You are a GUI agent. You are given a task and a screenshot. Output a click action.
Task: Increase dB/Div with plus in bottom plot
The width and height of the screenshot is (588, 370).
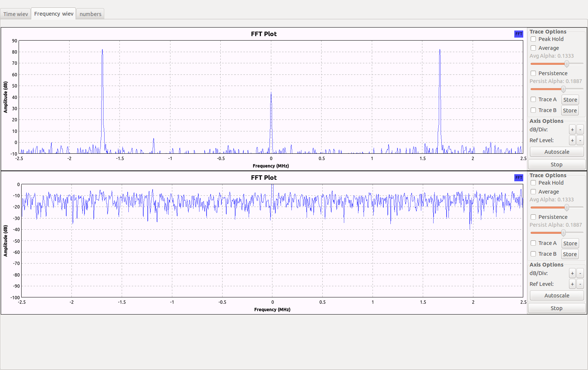point(572,273)
